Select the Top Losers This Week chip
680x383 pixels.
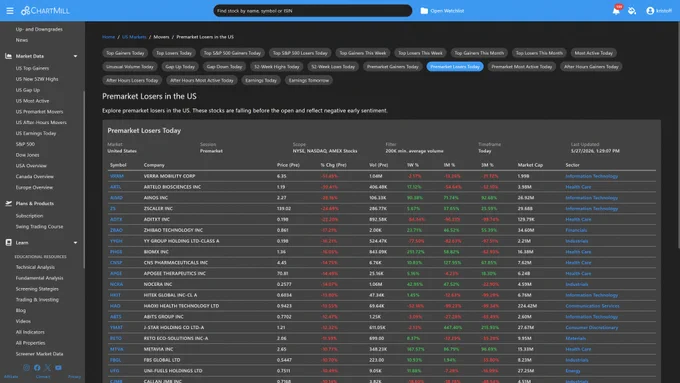tap(420, 53)
